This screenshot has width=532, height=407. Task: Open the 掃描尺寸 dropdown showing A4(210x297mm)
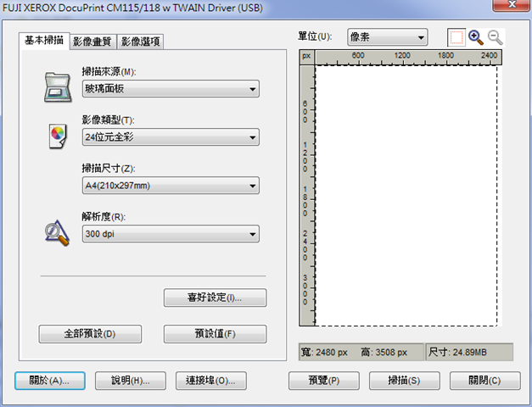[x=171, y=186]
